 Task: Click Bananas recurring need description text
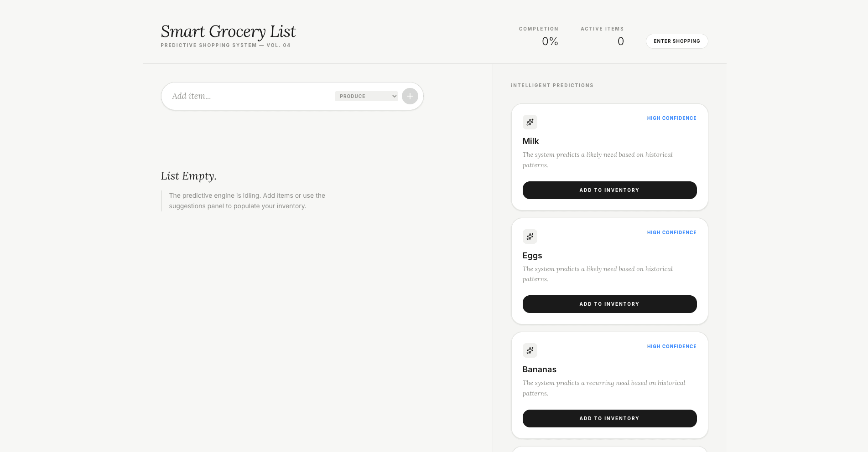pyautogui.click(x=603, y=388)
